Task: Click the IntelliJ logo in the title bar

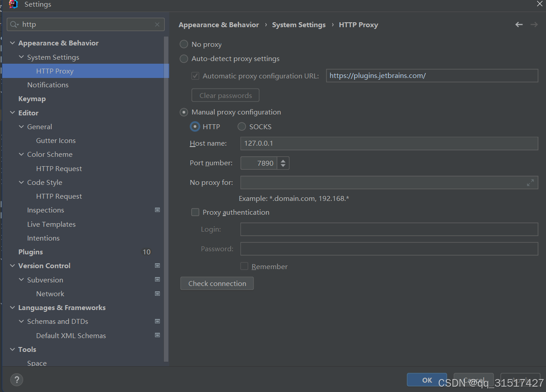Action: point(13,4)
